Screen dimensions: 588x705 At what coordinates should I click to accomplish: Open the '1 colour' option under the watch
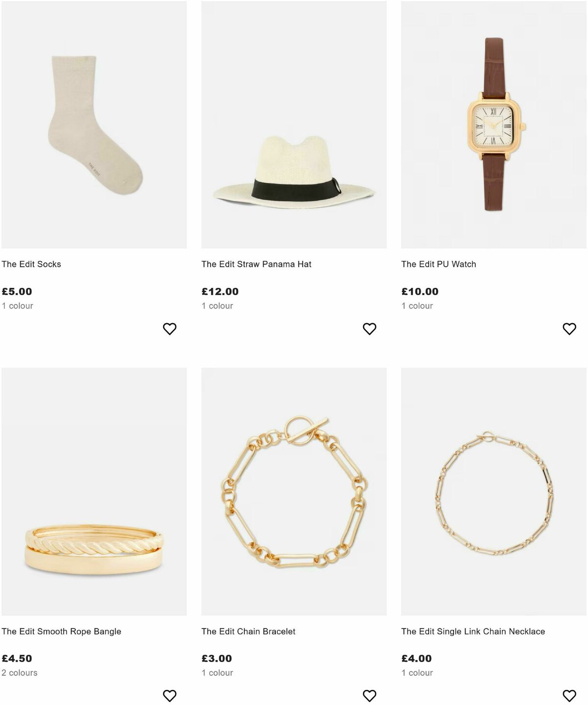click(416, 305)
